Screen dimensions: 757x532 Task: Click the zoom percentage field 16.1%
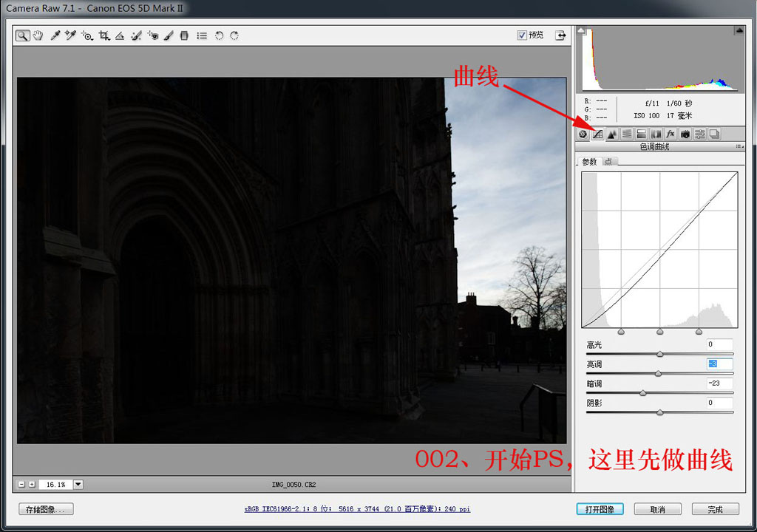point(56,484)
